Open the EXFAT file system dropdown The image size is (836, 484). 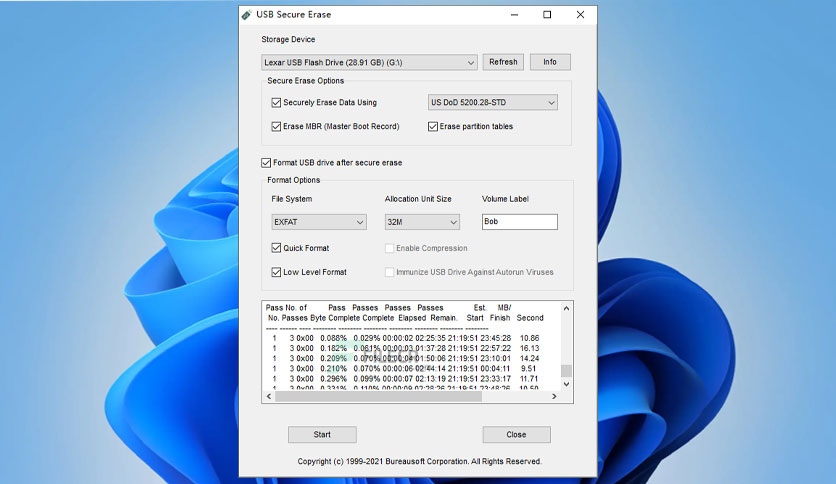(x=319, y=222)
